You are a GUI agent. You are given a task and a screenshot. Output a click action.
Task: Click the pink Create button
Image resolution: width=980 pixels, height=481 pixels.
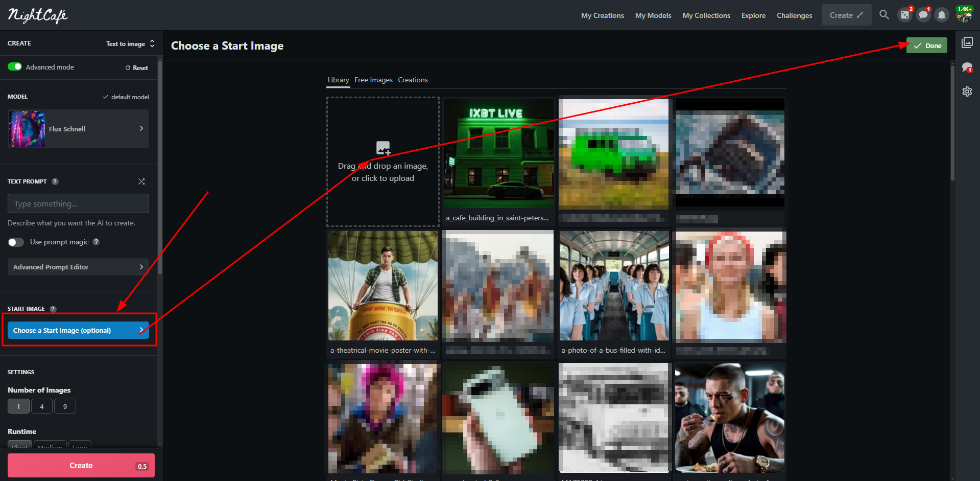(x=81, y=466)
